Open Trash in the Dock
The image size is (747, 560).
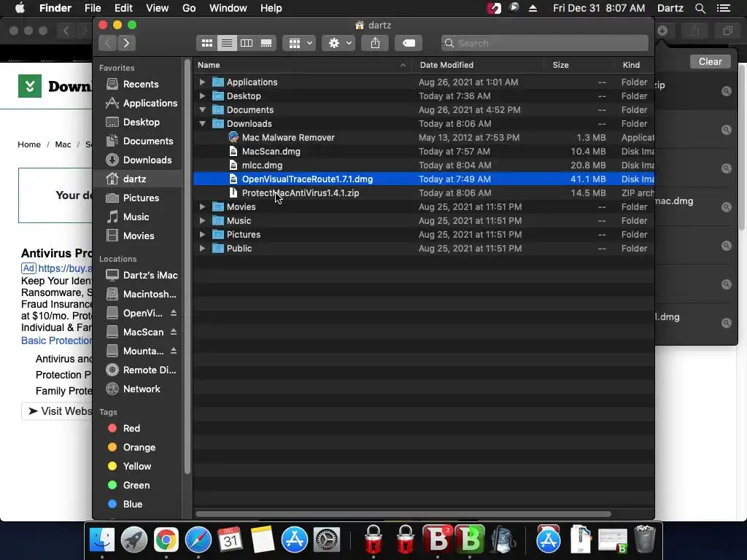tap(645, 539)
